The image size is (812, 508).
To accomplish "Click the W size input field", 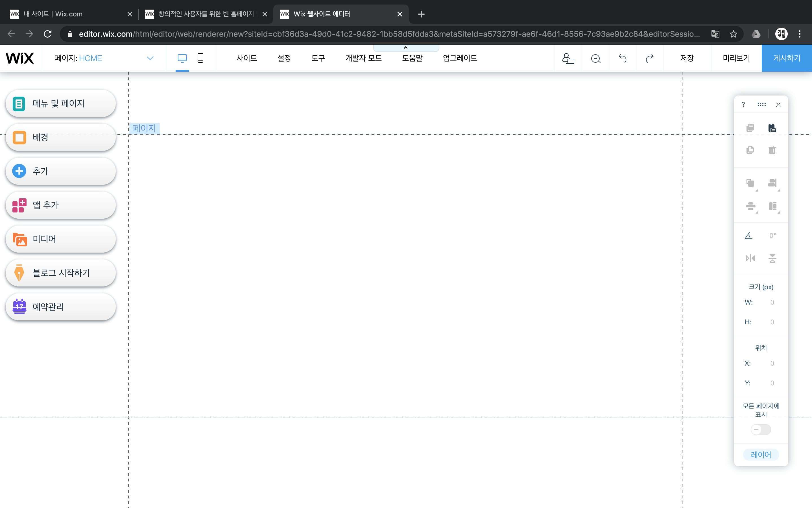I will 772,302.
